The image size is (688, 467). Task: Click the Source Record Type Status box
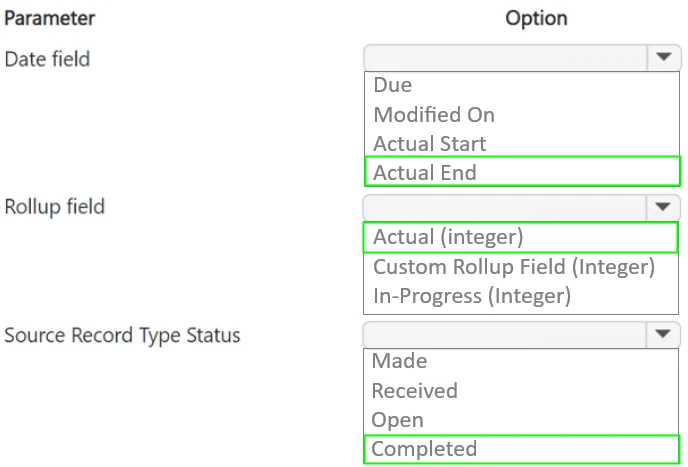click(x=504, y=335)
